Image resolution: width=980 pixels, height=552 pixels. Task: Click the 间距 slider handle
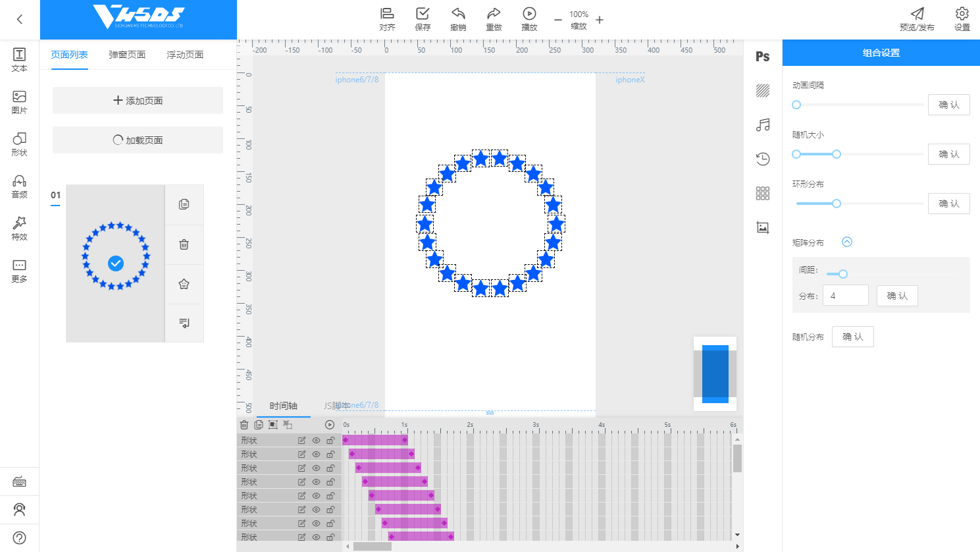pos(843,274)
